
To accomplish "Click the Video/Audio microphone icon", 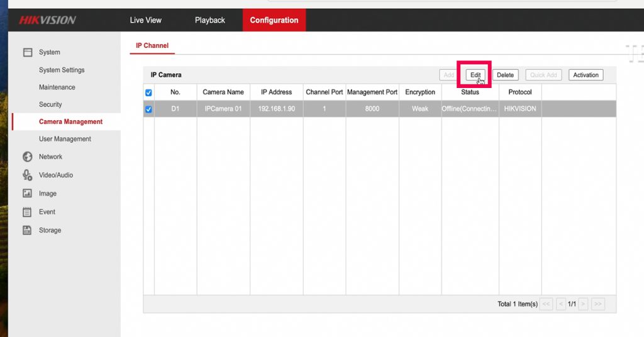I will pos(28,175).
